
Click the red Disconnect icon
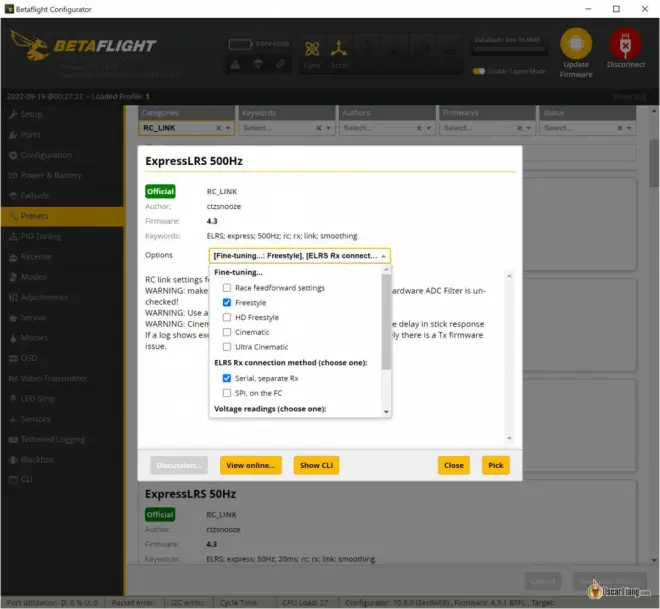625,43
